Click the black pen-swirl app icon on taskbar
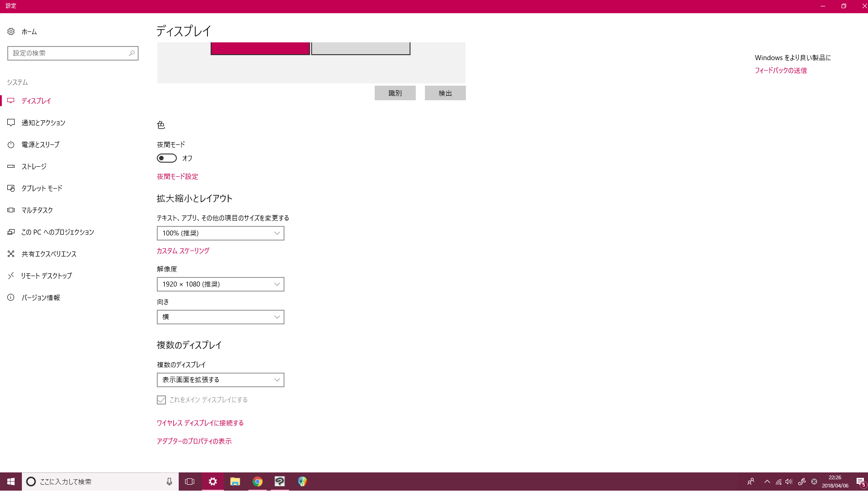Image resolution: width=868 pixels, height=492 pixels. click(280, 482)
